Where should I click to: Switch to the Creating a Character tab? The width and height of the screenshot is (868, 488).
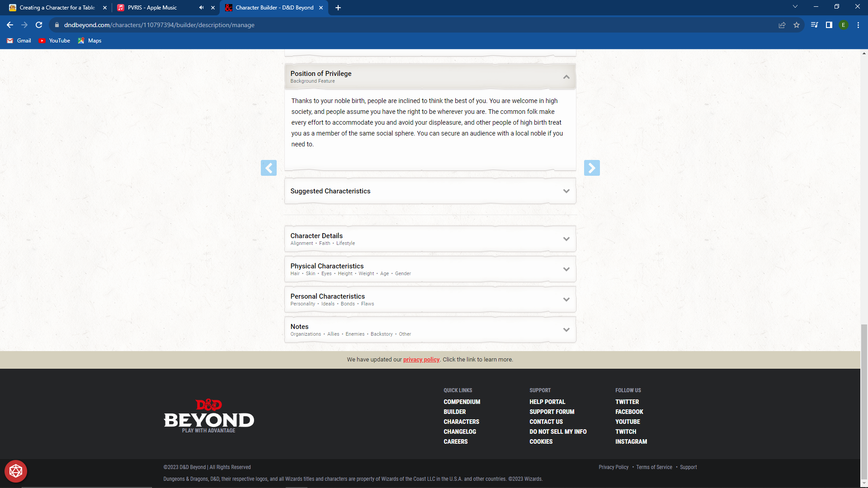tap(54, 8)
